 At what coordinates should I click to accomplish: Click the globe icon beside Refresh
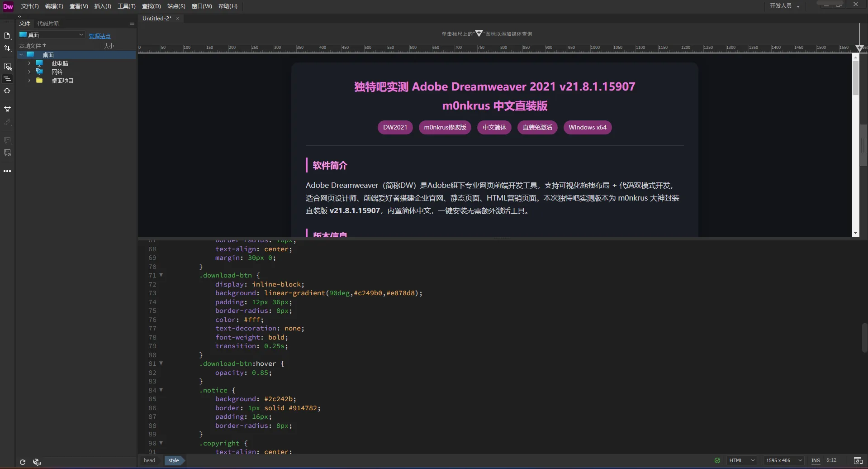(37, 462)
